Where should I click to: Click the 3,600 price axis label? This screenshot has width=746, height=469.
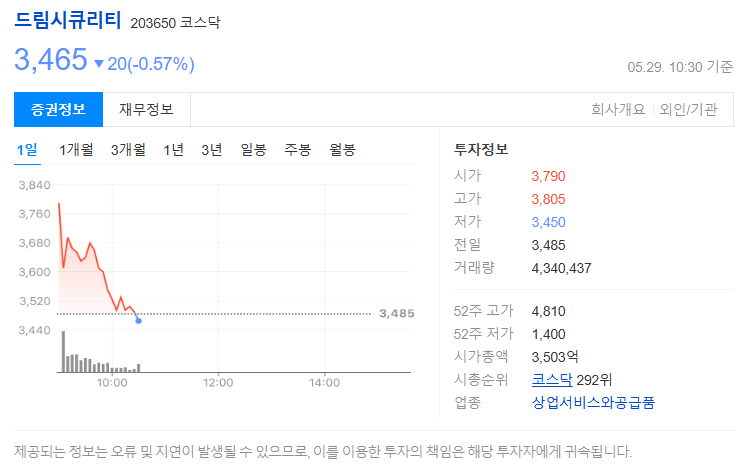pyautogui.click(x=34, y=272)
